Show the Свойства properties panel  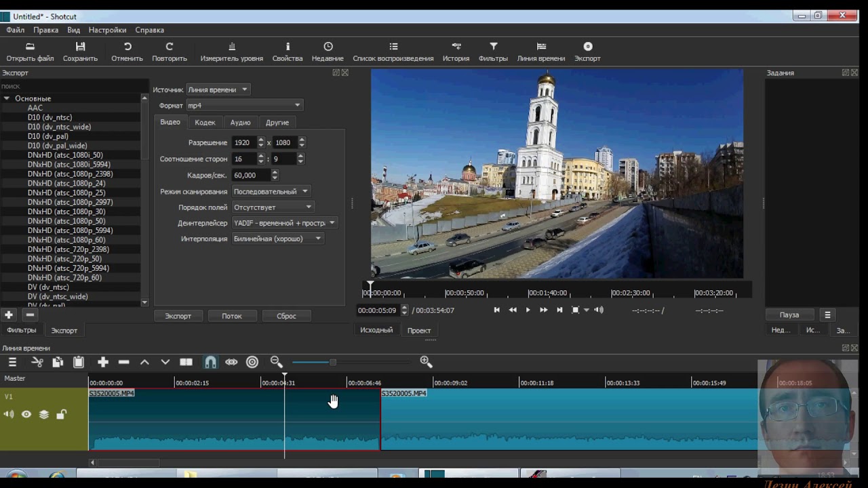click(x=288, y=47)
